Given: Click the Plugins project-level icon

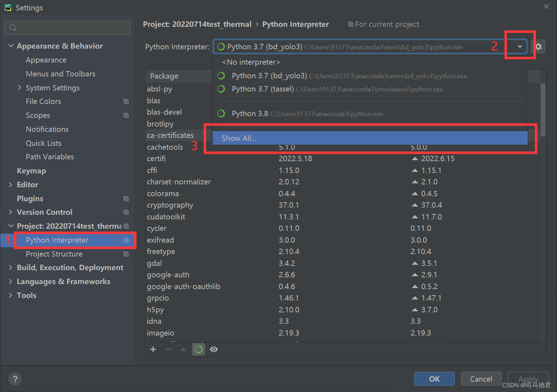Looking at the screenshot, I should [x=126, y=198].
